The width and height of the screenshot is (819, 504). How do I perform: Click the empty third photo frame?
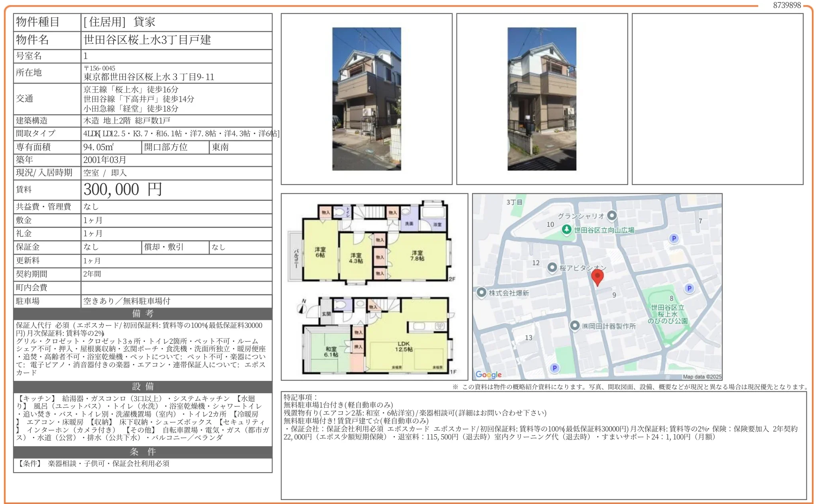pyautogui.click(x=717, y=99)
